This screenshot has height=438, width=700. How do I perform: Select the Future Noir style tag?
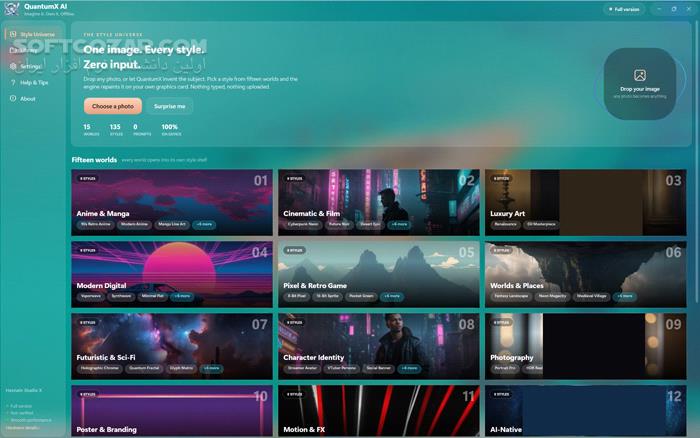(x=339, y=224)
